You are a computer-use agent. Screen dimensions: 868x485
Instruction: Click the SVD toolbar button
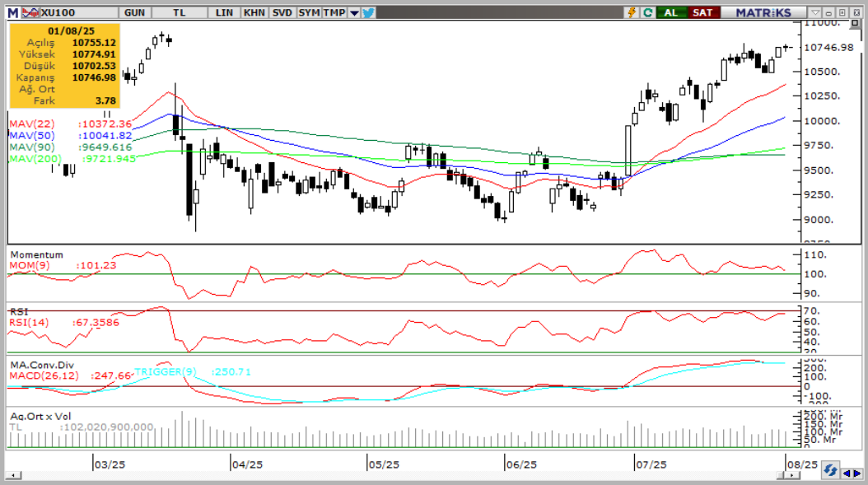coord(282,12)
